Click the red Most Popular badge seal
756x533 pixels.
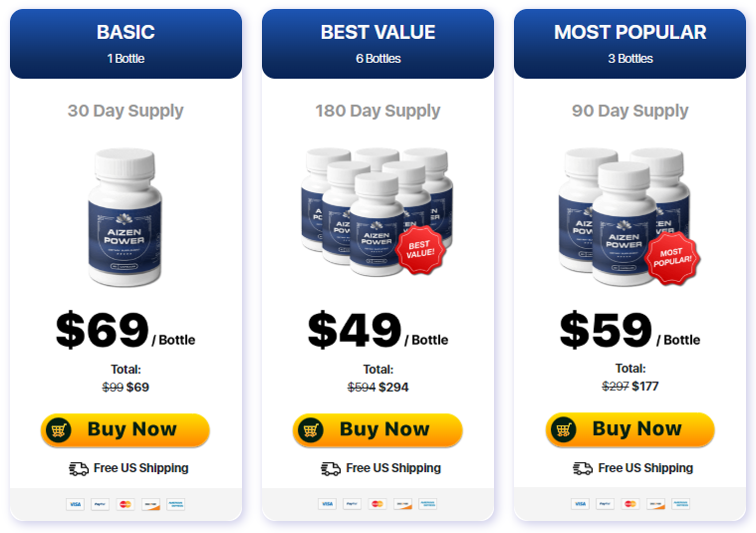click(672, 258)
